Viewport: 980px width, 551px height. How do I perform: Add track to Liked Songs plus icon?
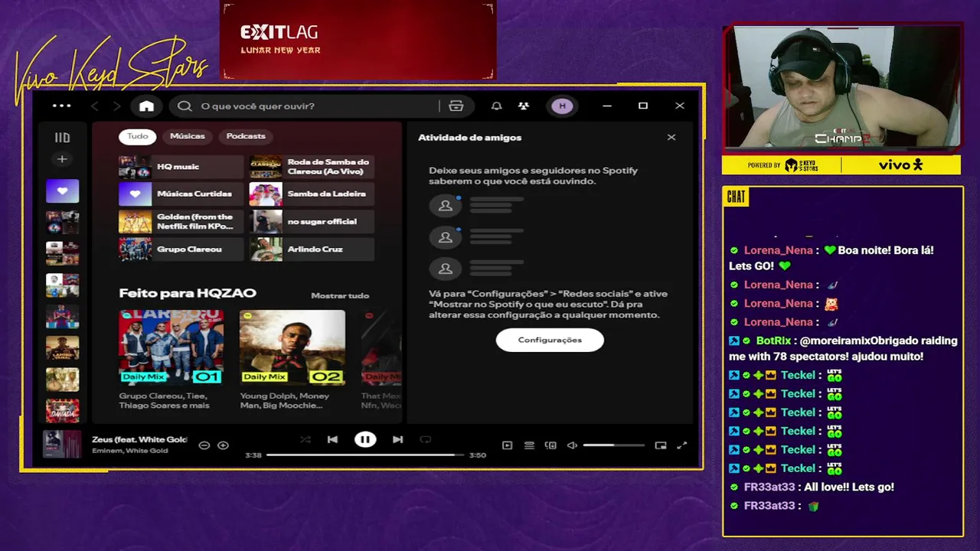pos(223,445)
